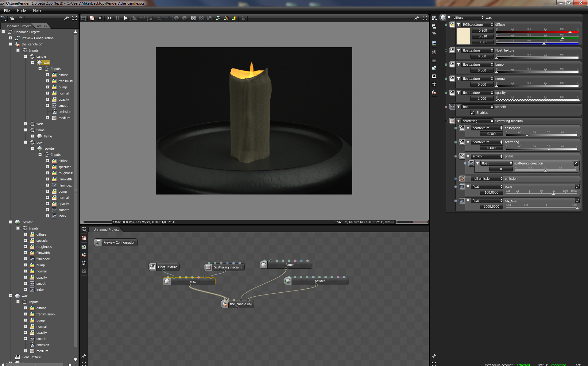Viewport: 588px width, 366px height.
Task: Open the schlick phase type dropdown
Action: [x=487, y=156]
